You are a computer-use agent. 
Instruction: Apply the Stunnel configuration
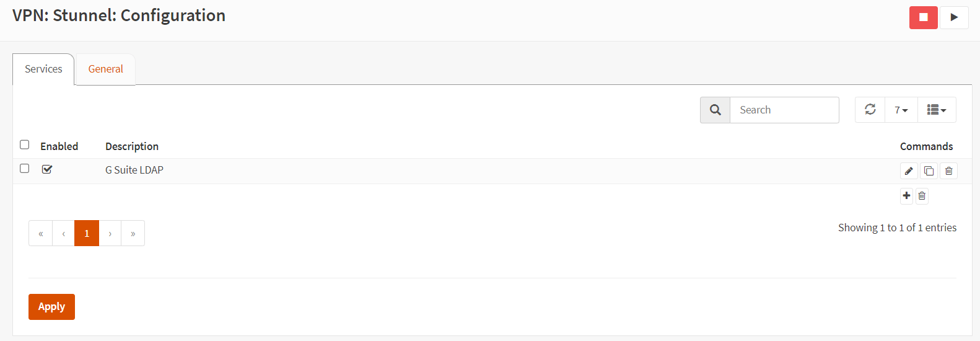tap(51, 307)
